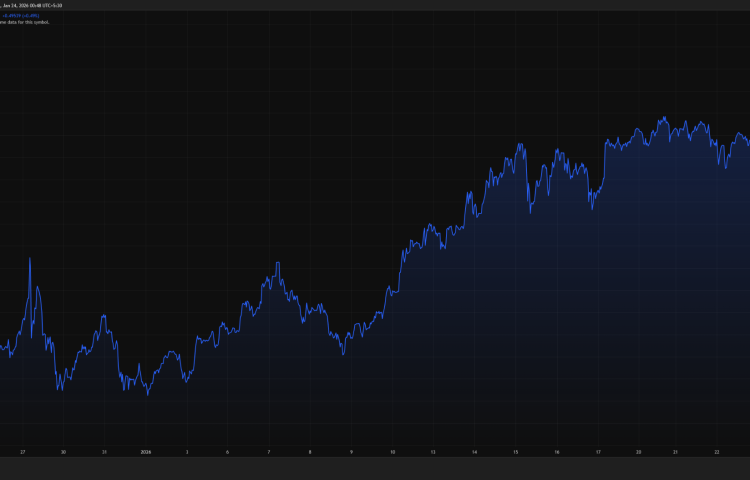The image size is (750, 480).
Task: Click the "27" date label on time axis
Action: [x=22, y=452]
